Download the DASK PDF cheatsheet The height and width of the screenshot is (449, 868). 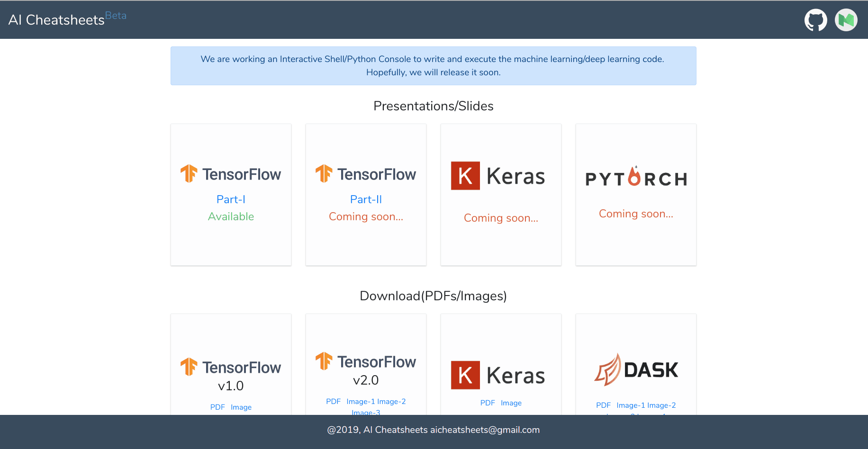[x=603, y=405]
